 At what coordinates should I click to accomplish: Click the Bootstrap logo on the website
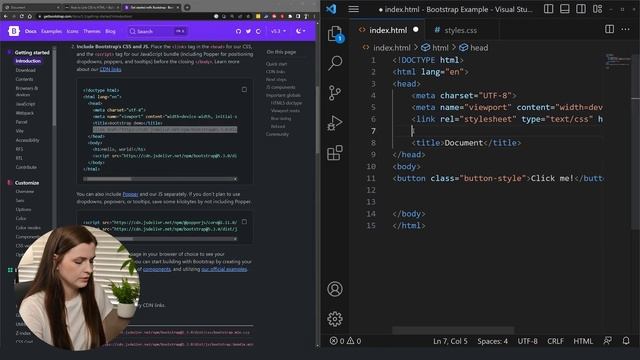tap(14, 31)
